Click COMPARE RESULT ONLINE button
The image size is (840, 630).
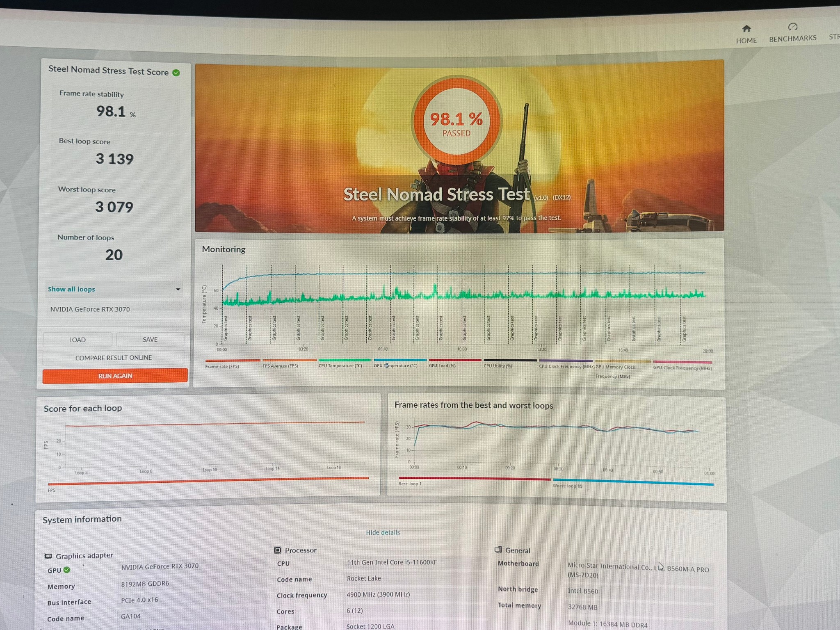[x=114, y=358]
